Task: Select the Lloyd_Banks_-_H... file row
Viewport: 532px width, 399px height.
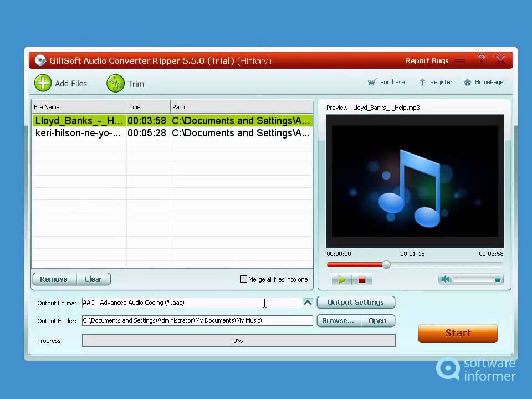Action: coord(172,121)
